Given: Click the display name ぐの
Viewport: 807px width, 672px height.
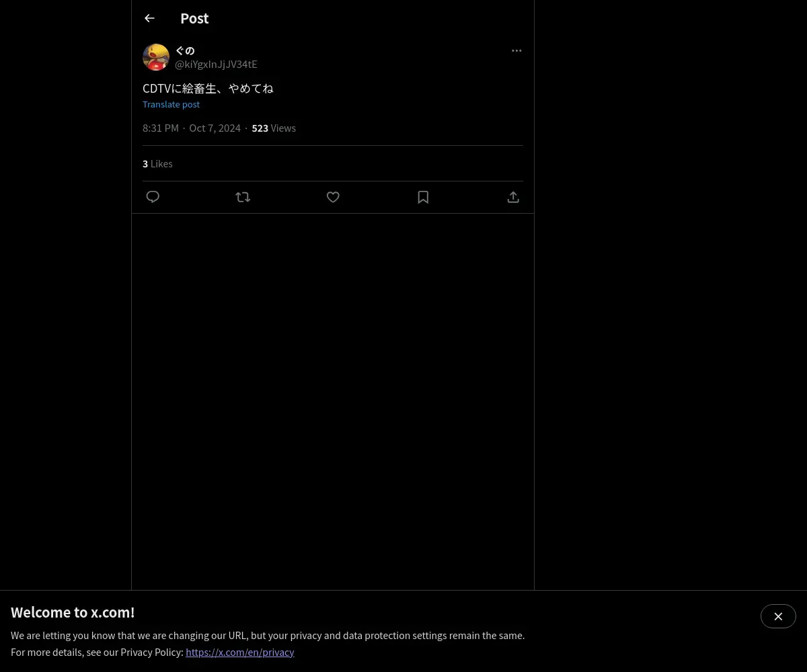Looking at the screenshot, I should click(x=185, y=50).
